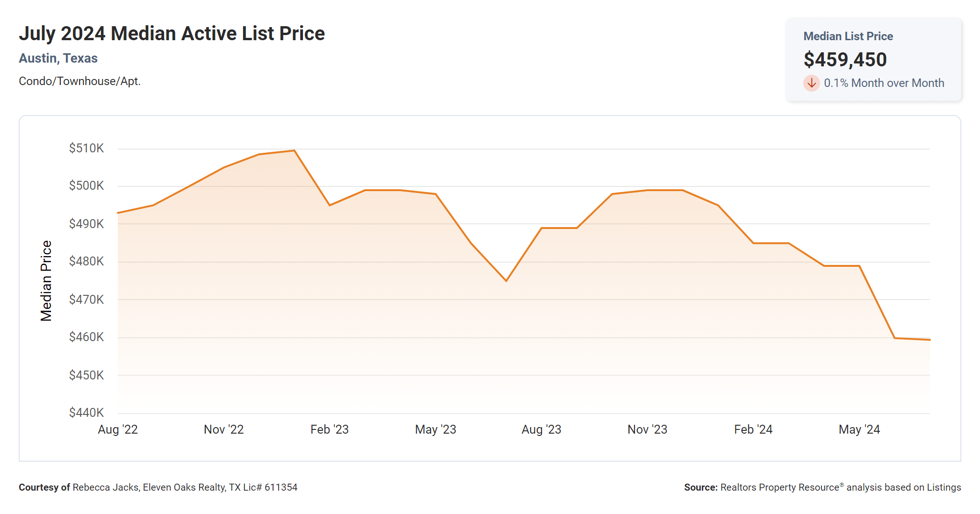Click the 0.1% Month over Month text
The width and height of the screenshot is (980, 514).
884,83
